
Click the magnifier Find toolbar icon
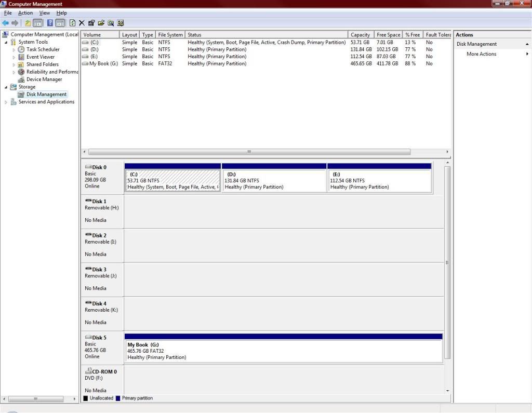(111, 23)
